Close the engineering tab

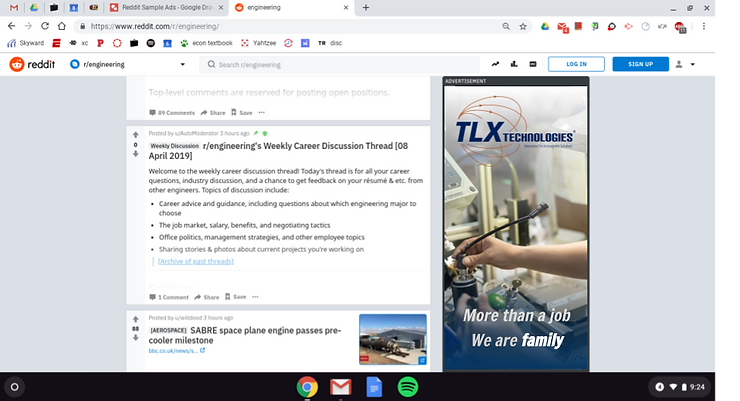[x=346, y=8]
